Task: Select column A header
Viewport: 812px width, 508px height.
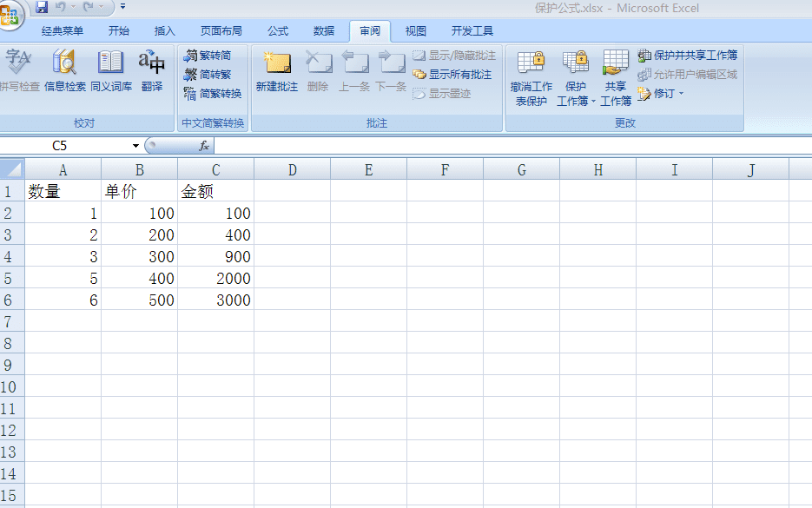Action: (63, 169)
